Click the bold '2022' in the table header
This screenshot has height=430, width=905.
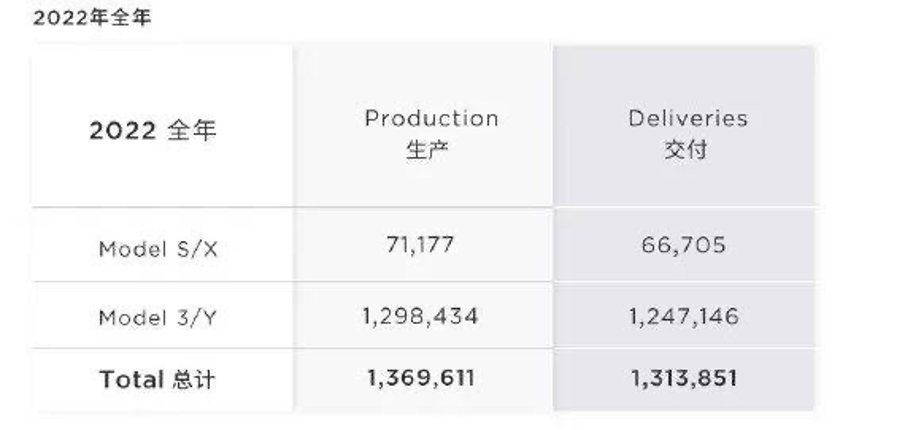click(122, 131)
